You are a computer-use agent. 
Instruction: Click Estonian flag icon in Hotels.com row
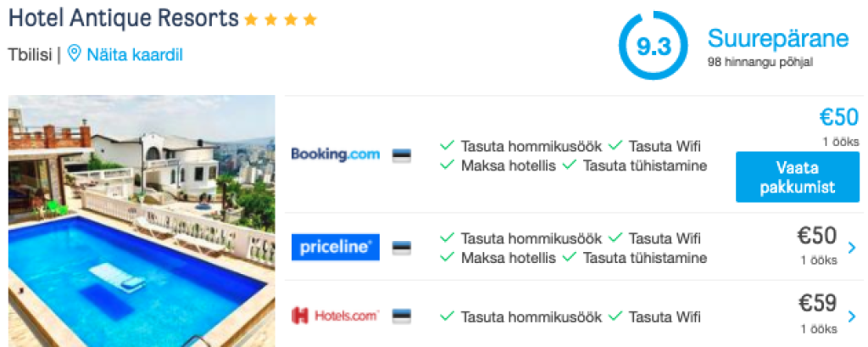[x=402, y=316]
